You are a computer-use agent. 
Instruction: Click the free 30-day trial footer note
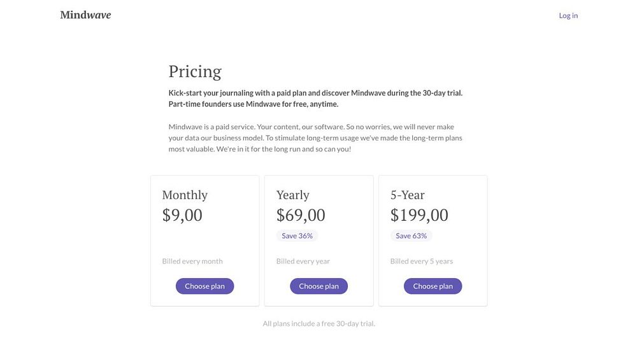click(318, 323)
